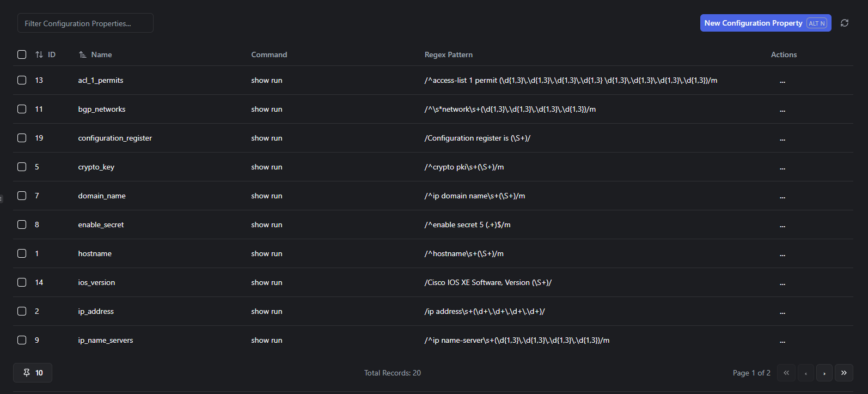Go to the previous page
868x394 pixels.
(806, 373)
